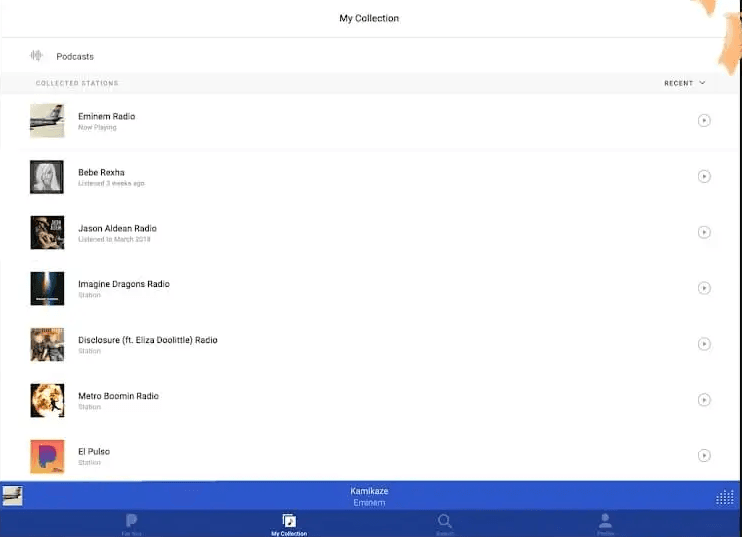The image size is (742, 537).
Task: Click Eminem artist name in mini player
Action: 369,502
